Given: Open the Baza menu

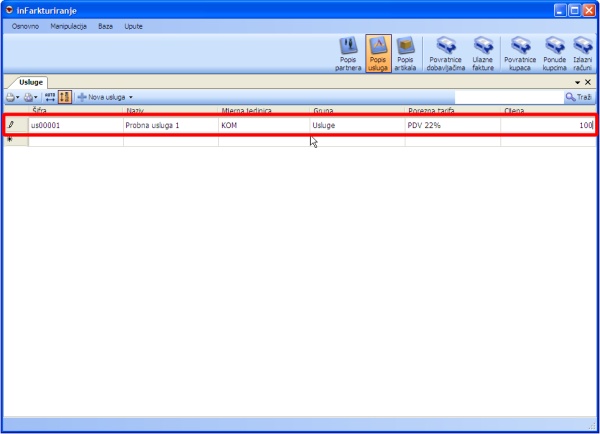Looking at the screenshot, I should click(x=105, y=24).
